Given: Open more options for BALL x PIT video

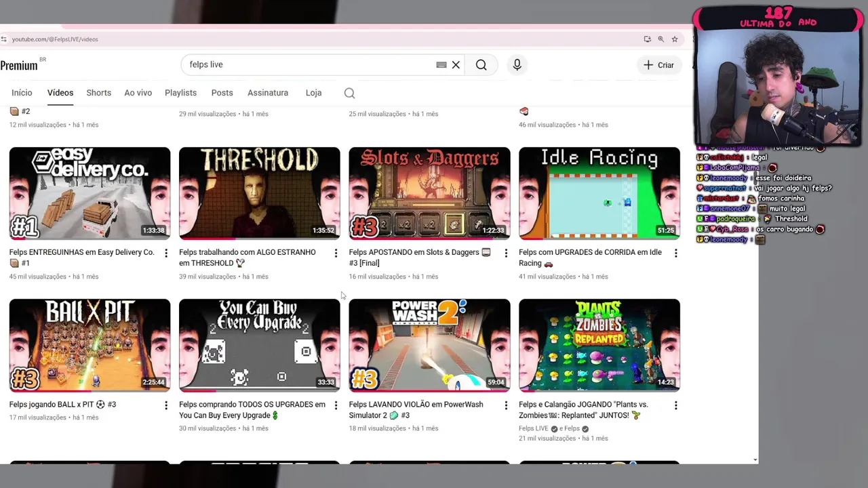Looking at the screenshot, I should pyautogui.click(x=166, y=405).
